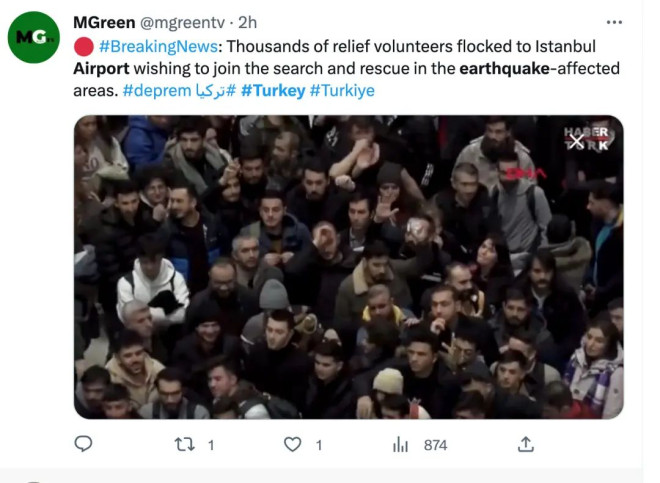Image resolution: width=660 pixels, height=483 pixels.
Task: Open the #deprem hashtag
Action: (x=157, y=91)
